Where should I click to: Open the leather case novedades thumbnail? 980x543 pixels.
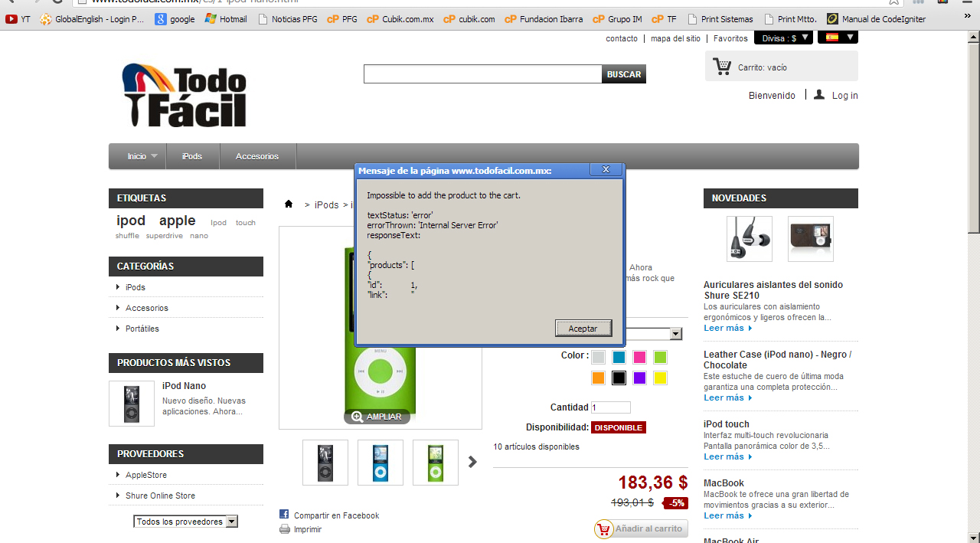(x=811, y=239)
